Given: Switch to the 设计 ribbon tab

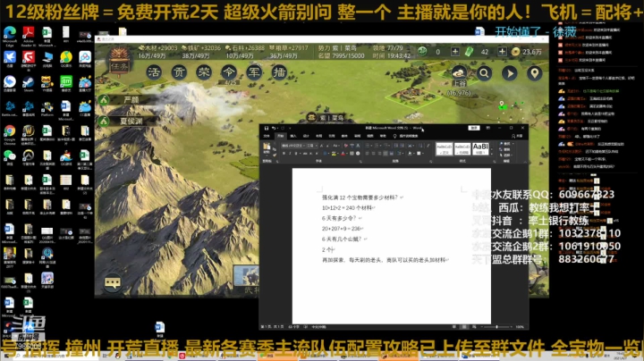Looking at the screenshot, I should [x=306, y=136].
